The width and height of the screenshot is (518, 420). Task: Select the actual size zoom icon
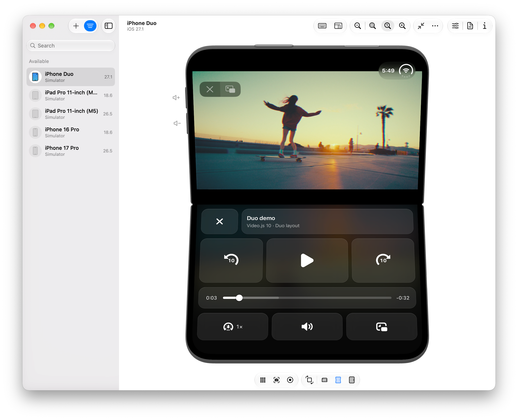pyautogui.click(x=387, y=26)
